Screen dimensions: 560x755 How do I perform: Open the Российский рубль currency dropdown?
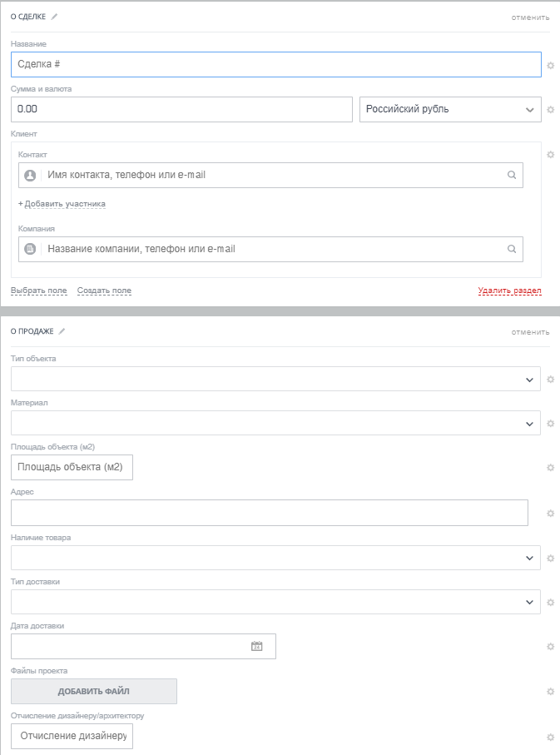450,109
